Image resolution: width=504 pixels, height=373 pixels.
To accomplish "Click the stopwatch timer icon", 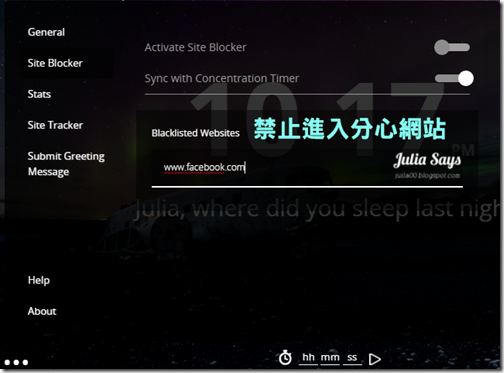I will click(x=285, y=358).
